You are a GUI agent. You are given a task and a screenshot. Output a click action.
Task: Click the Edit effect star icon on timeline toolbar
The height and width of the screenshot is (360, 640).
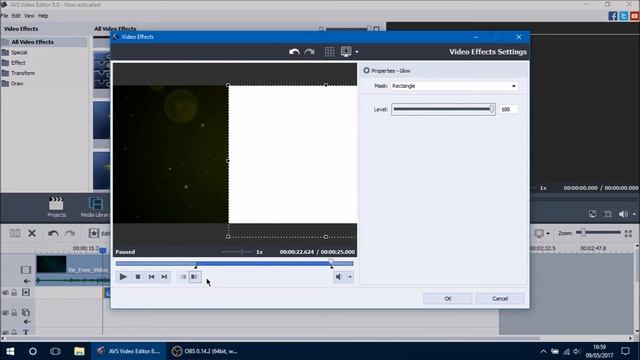click(94, 233)
